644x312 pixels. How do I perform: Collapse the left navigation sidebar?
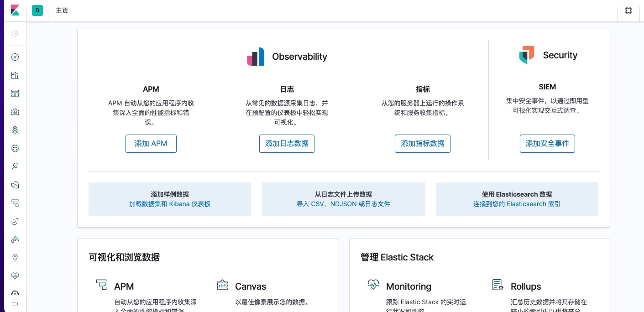click(x=15, y=304)
